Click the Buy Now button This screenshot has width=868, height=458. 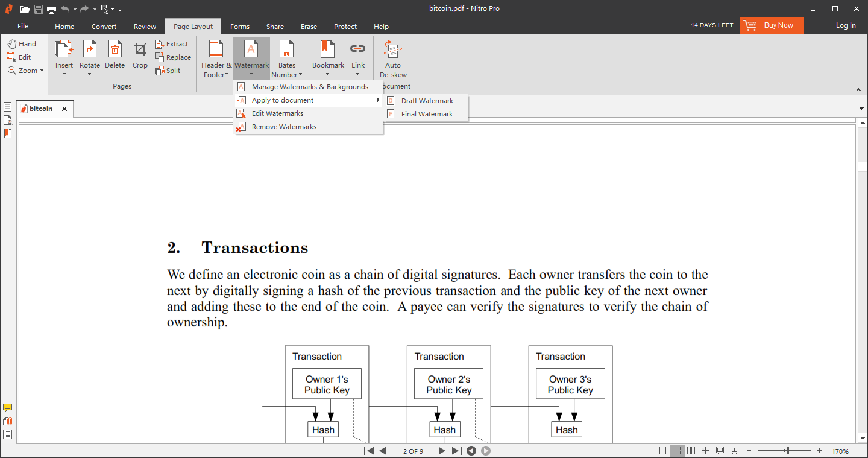(x=772, y=25)
